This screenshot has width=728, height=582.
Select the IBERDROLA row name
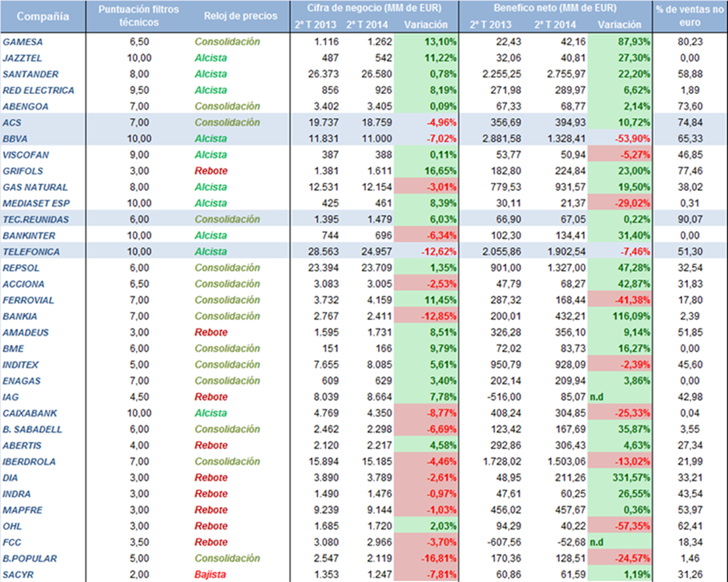coord(29,462)
